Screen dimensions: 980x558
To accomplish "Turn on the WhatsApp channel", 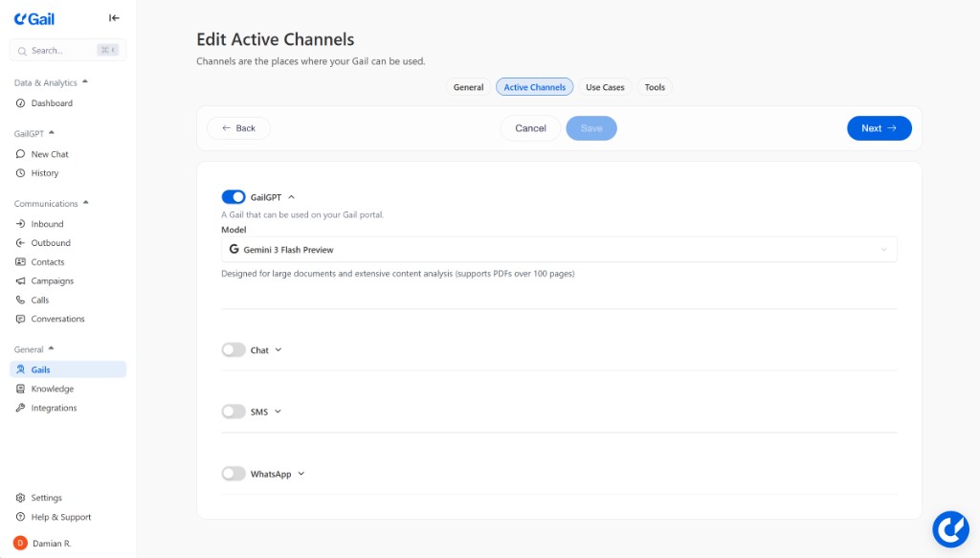I will click(x=234, y=473).
